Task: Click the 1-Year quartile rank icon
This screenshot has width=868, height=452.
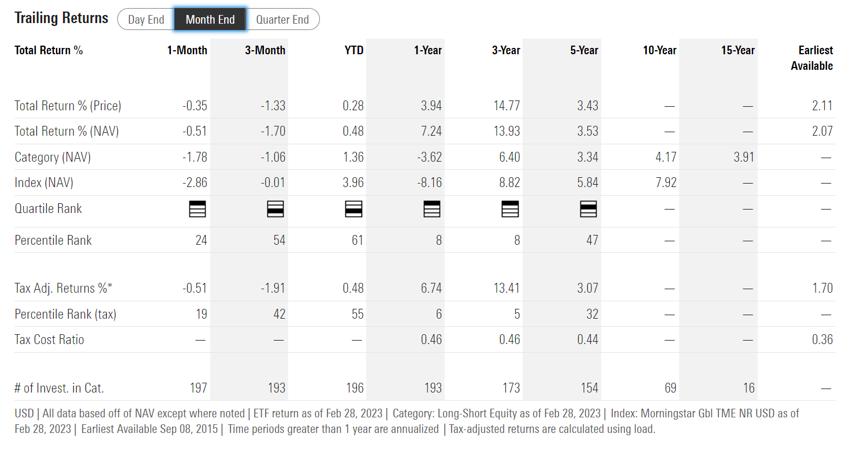Action: (x=432, y=208)
